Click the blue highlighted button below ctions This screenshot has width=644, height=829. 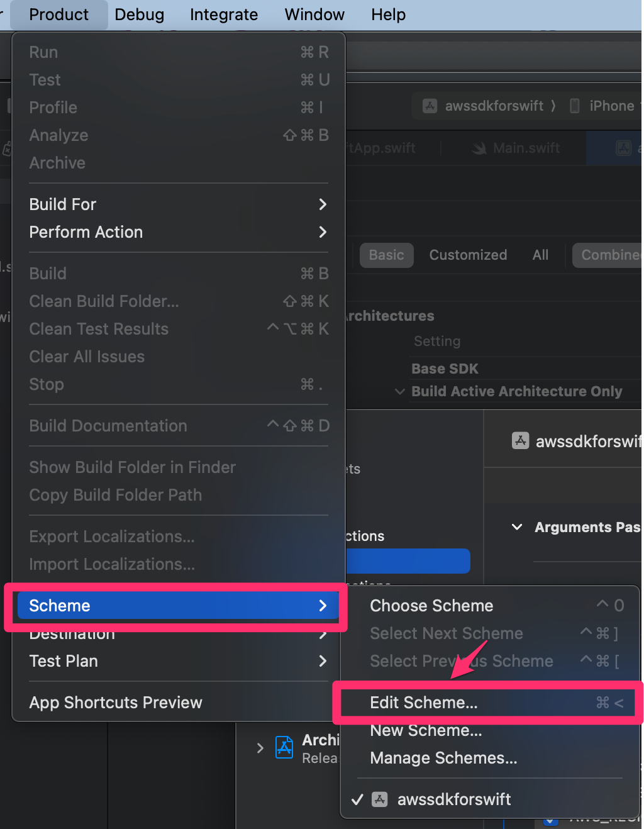408,561
